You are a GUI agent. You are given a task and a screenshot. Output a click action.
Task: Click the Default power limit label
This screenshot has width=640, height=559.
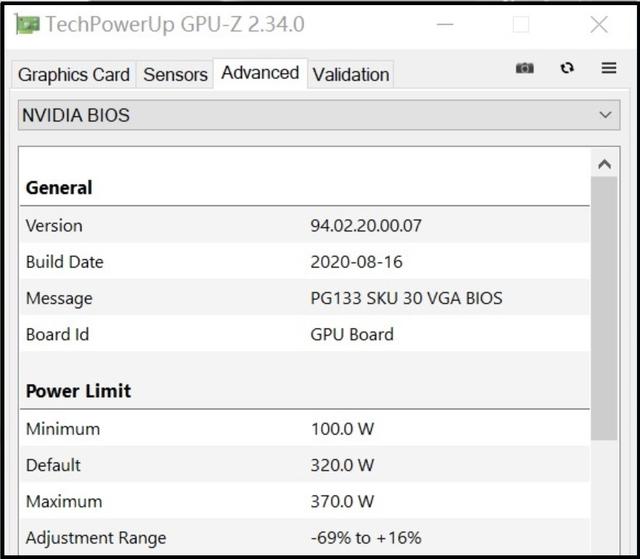pyautogui.click(x=53, y=465)
